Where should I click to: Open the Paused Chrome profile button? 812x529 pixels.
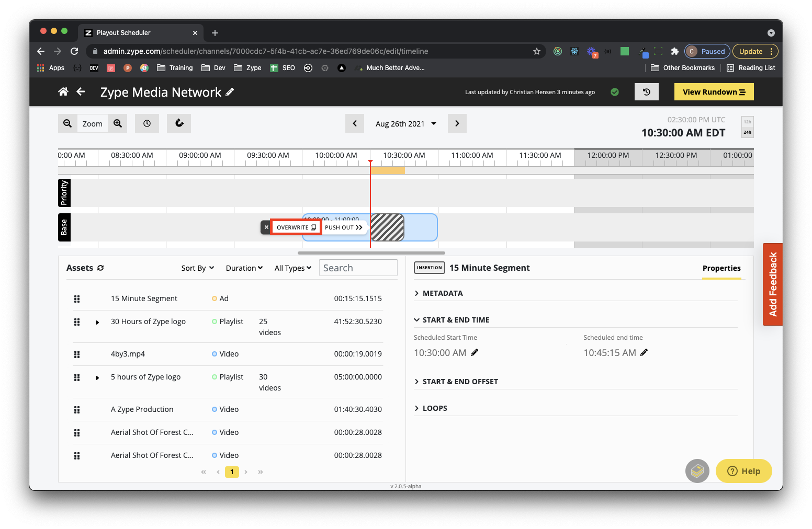tap(707, 51)
